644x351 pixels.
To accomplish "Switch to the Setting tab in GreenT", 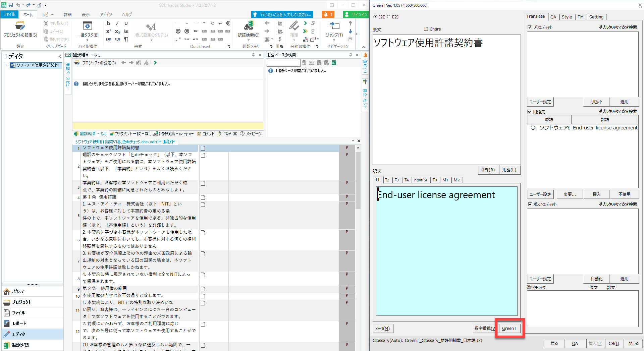I will [596, 17].
